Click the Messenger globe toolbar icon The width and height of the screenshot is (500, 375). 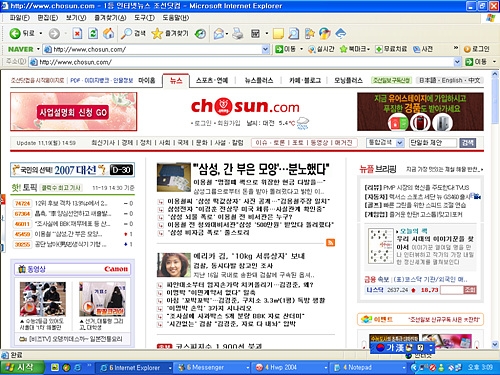(x=325, y=33)
